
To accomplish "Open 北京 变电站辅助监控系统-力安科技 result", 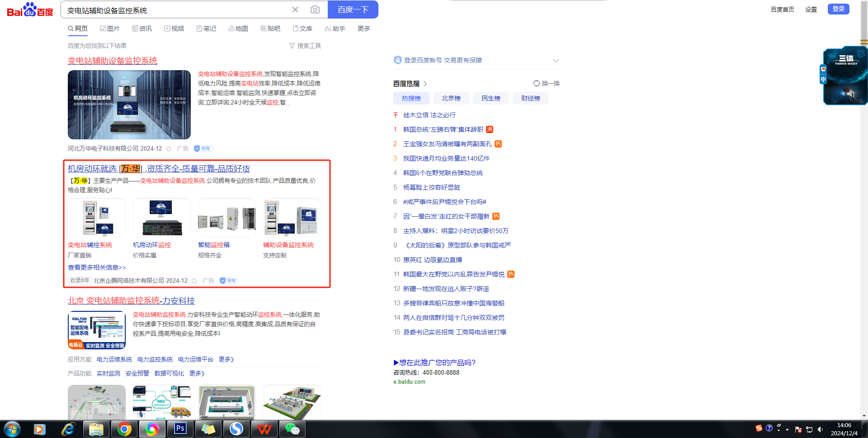I will (x=131, y=300).
